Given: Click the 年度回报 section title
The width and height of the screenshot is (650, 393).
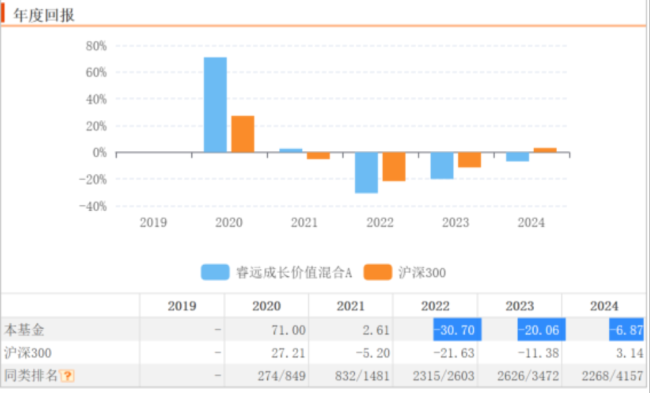Looking at the screenshot, I should pos(44,15).
